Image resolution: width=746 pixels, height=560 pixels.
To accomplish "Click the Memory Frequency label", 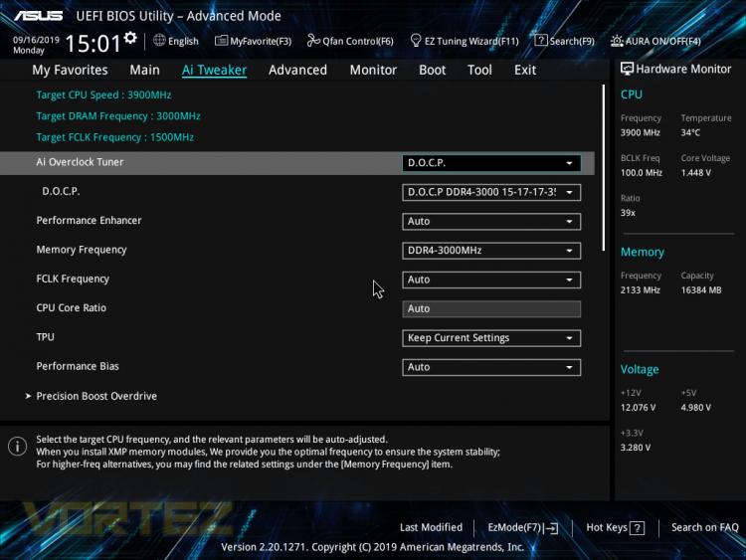I will 82,250.
